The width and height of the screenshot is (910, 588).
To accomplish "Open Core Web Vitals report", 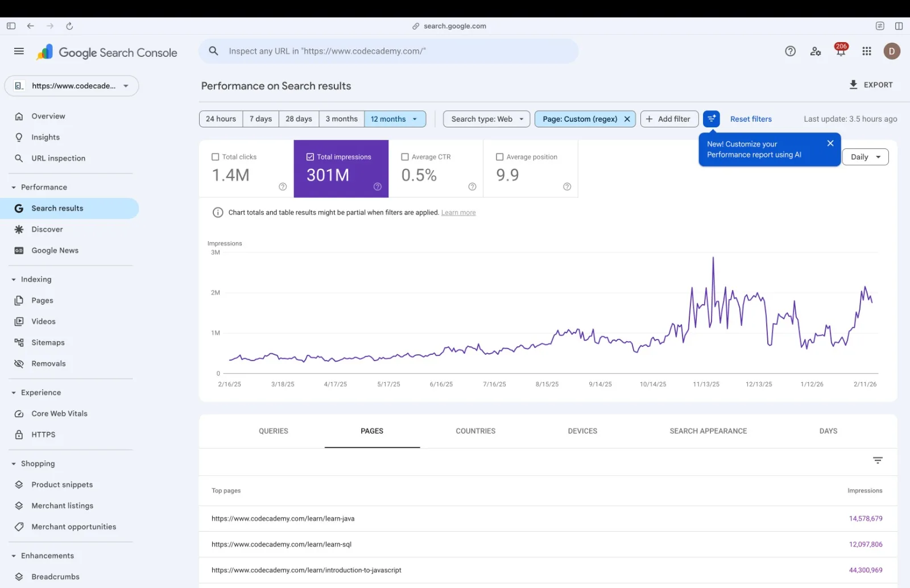I will [x=69, y=413].
